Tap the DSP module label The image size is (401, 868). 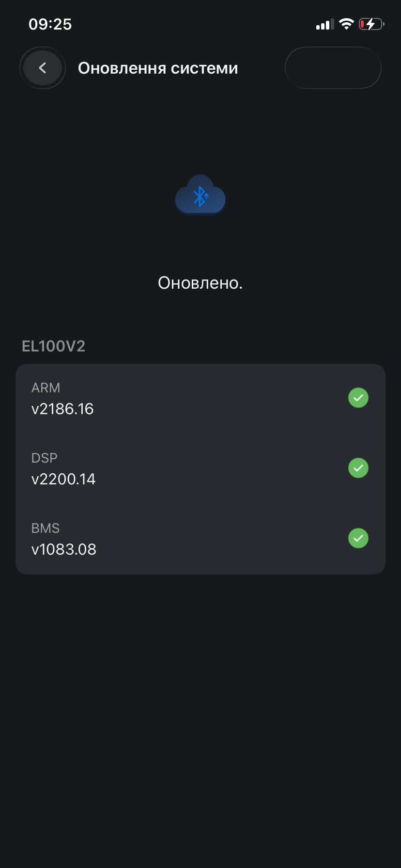click(x=45, y=458)
